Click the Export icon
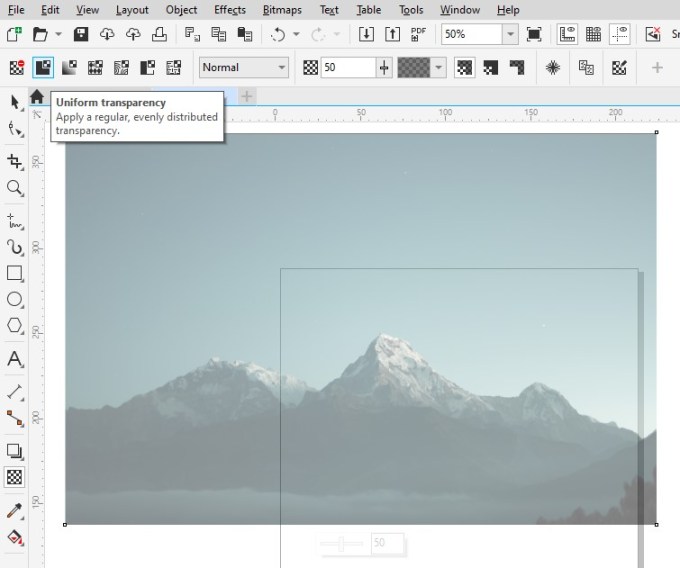 pos(392,34)
